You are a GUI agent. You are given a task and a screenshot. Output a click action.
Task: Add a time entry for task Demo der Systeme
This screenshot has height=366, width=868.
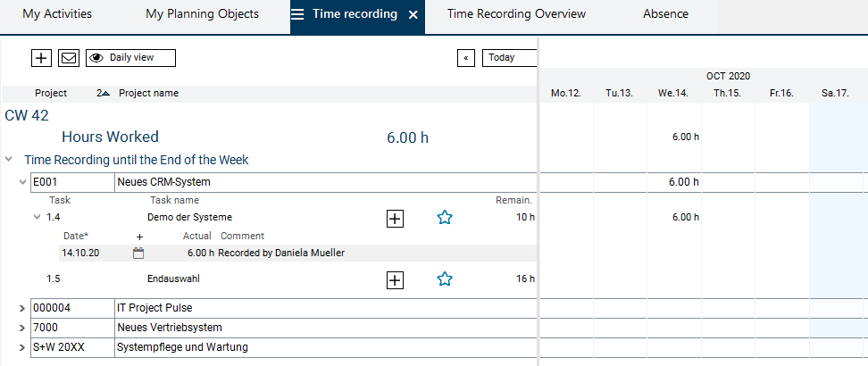(x=395, y=218)
